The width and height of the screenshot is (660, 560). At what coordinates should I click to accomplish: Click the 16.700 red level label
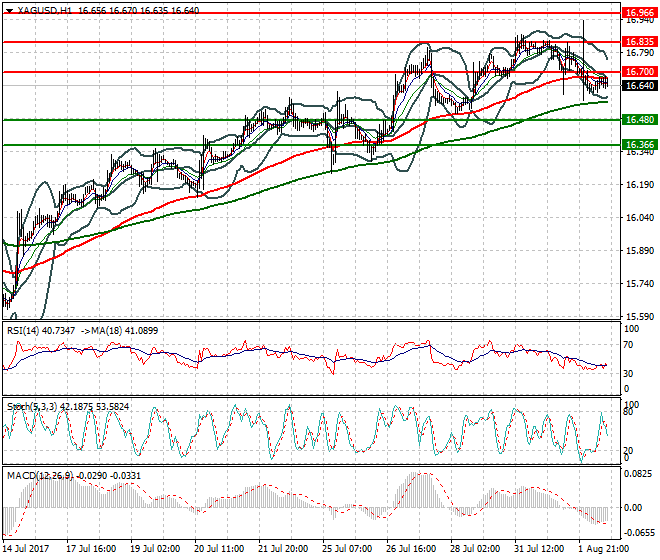pyautogui.click(x=640, y=72)
